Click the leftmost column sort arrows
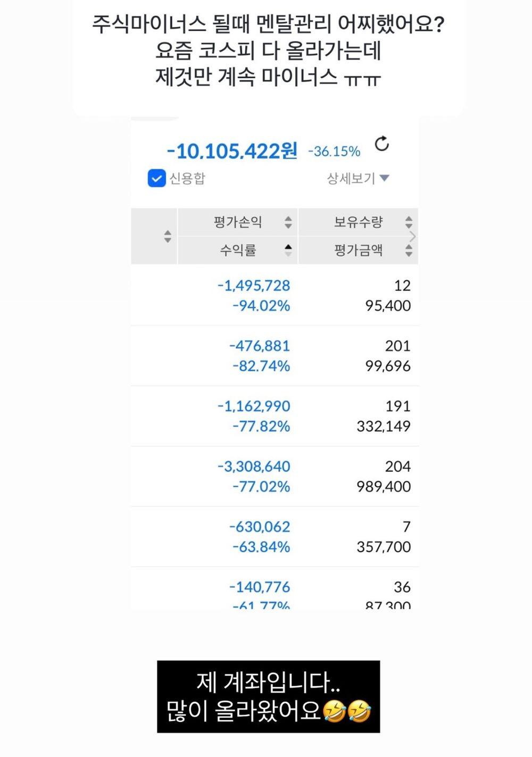 coord(168,236)
